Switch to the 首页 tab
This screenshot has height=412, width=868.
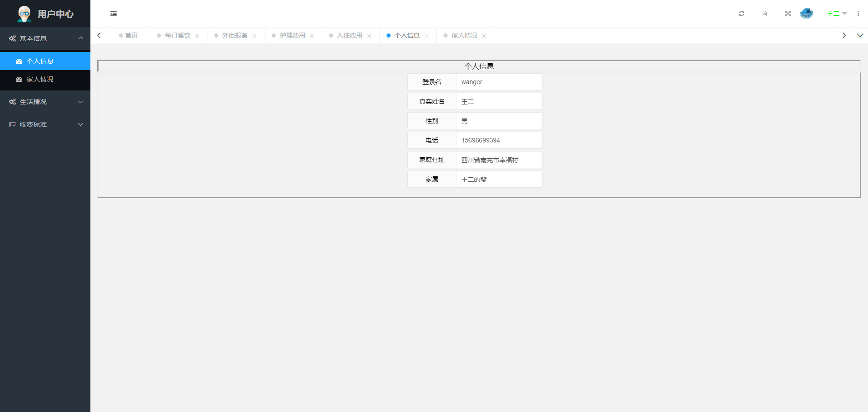tap(128, 35)
